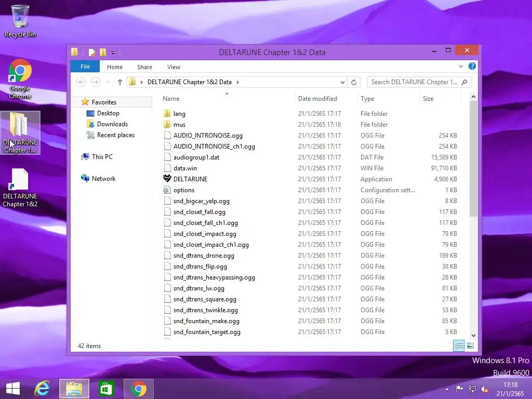The height and width of the screenshot is (399, 532).
Task: Open Recent places in the navigation pane
Action: [x=116, y=135]
